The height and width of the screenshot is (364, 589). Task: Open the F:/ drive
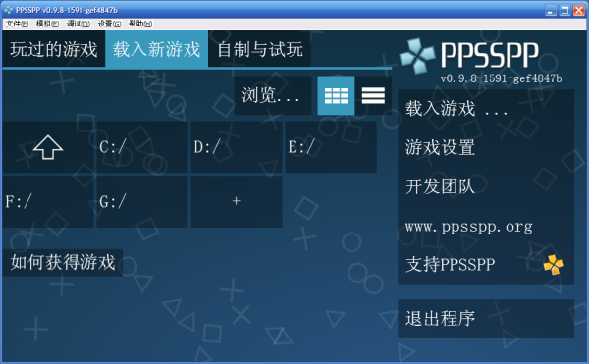point(48,201)
